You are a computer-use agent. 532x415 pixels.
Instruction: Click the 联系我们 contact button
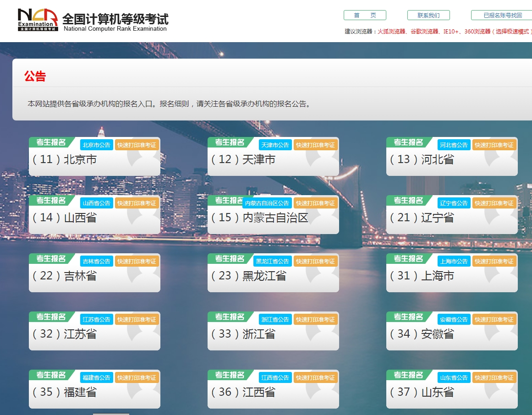[428, 15]
